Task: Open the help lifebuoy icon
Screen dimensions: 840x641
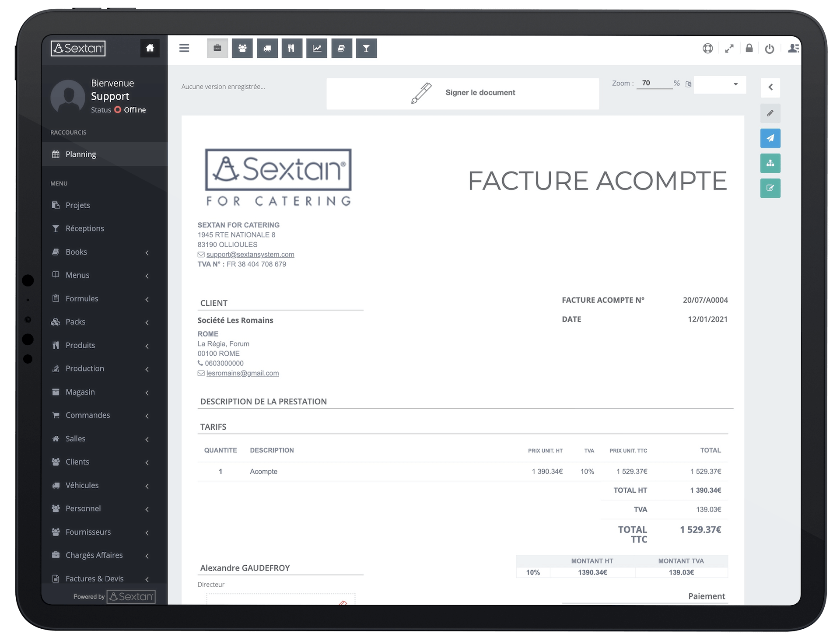Action: (708, 48)
